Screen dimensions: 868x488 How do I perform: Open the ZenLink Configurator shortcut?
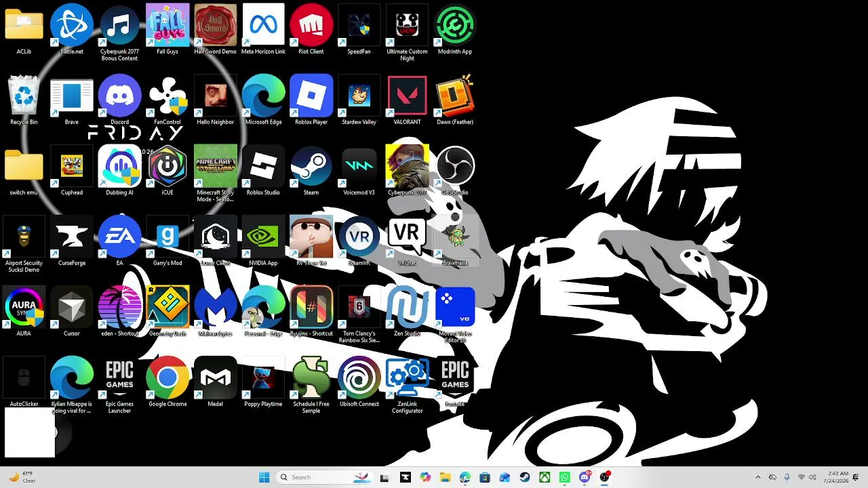407,386
